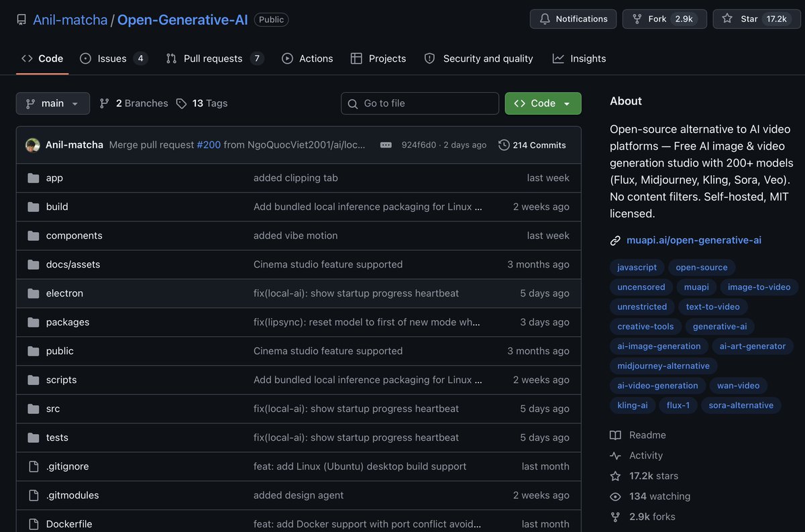This screenshot has height=532, width=805.
Task: View the 17.2k stars link
Action: point(644,476)
